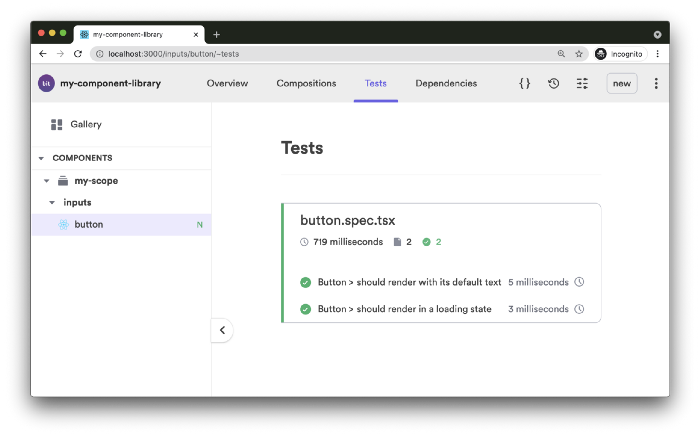Switch to the Overview tab
Image resolution: width=700 pixels, height=437 pixels.
pyautogui.click(x=227, y=83)
